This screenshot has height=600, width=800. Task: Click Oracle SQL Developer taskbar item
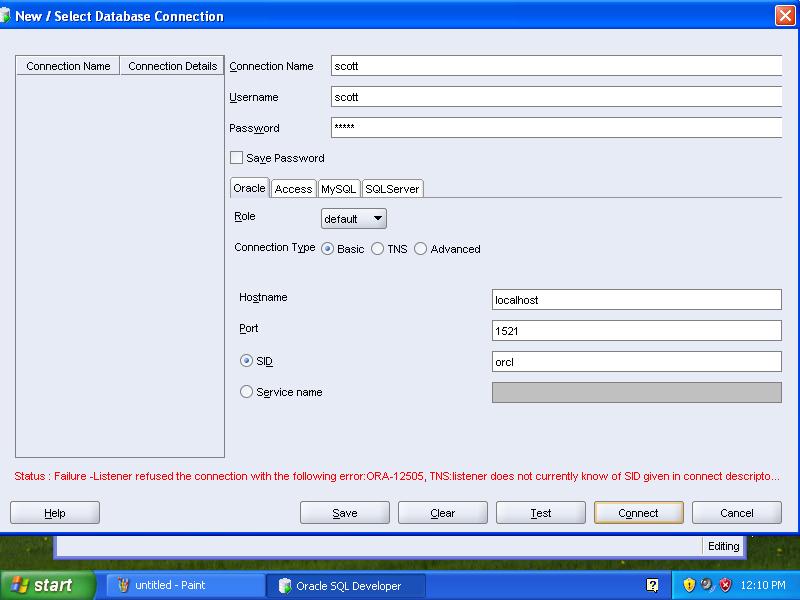[x=345, y=585]
